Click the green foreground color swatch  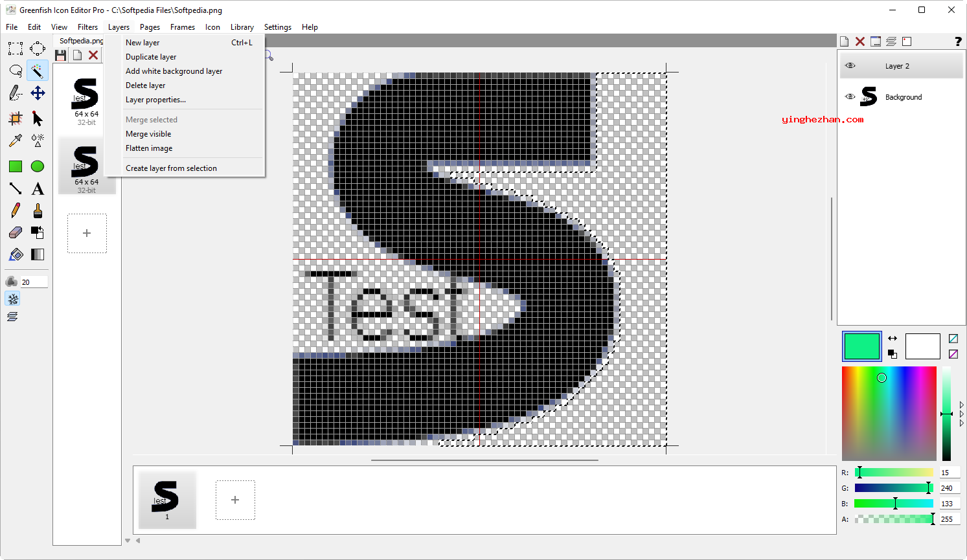pos(861,346)
